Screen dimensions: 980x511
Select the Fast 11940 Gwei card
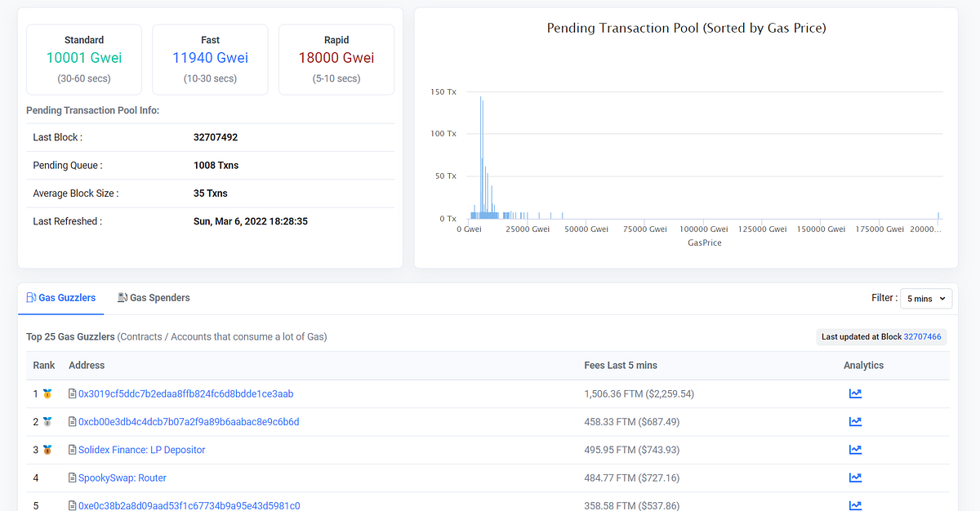click(210, 60)
